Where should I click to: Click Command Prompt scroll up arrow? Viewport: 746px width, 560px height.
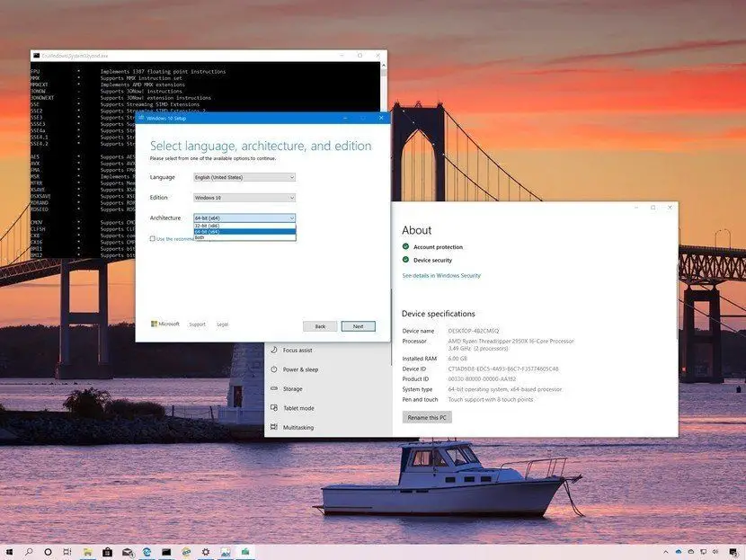coord(384,66)
